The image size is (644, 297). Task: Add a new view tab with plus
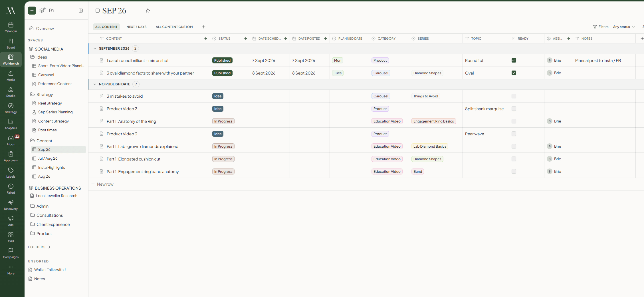(x=204, y=27)
